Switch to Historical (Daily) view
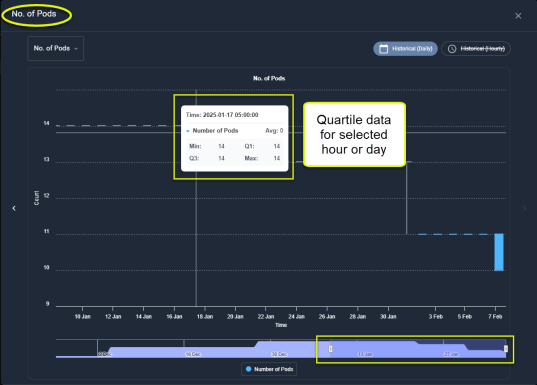 pos(405,49)
